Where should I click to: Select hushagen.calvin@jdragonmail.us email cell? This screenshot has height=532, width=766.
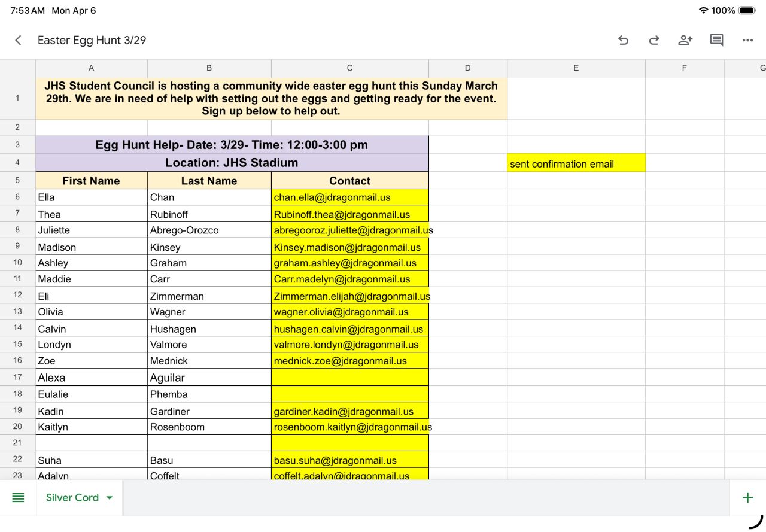pyautogui.click(x=350, y=329)
